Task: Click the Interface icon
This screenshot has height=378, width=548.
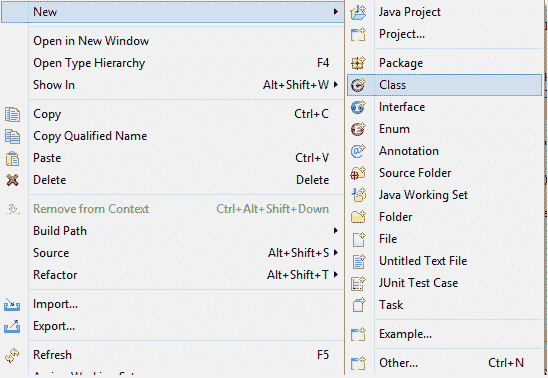Action: pyautogui.click(x=358, y=107)
